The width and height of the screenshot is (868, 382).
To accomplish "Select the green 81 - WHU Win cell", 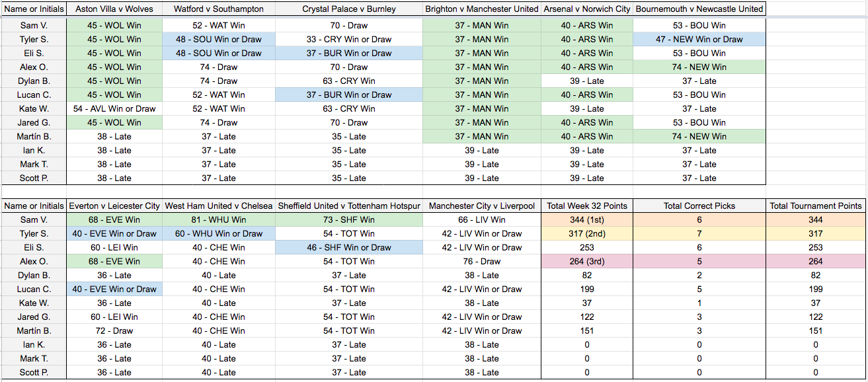I will (x=218, y=220).
